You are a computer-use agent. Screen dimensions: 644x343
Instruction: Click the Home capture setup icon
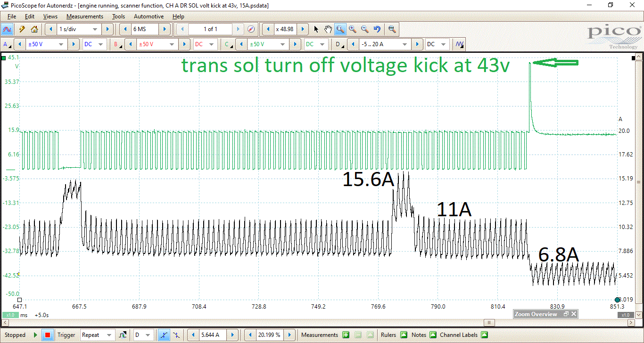click(x=34, y=29)
